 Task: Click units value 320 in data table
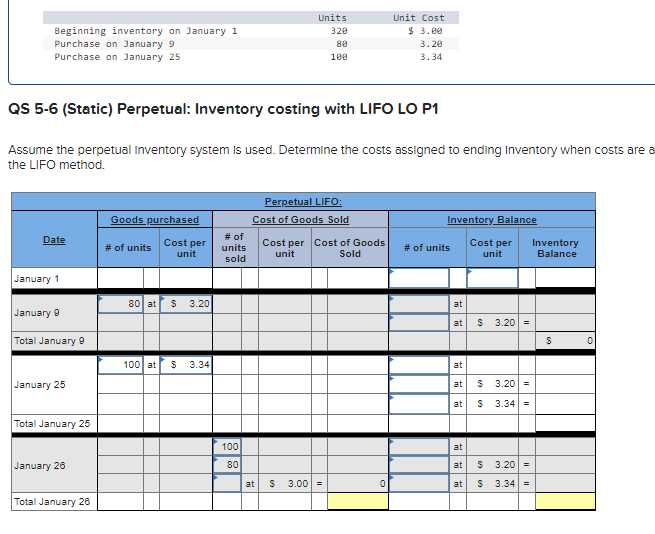click(339, 31)
